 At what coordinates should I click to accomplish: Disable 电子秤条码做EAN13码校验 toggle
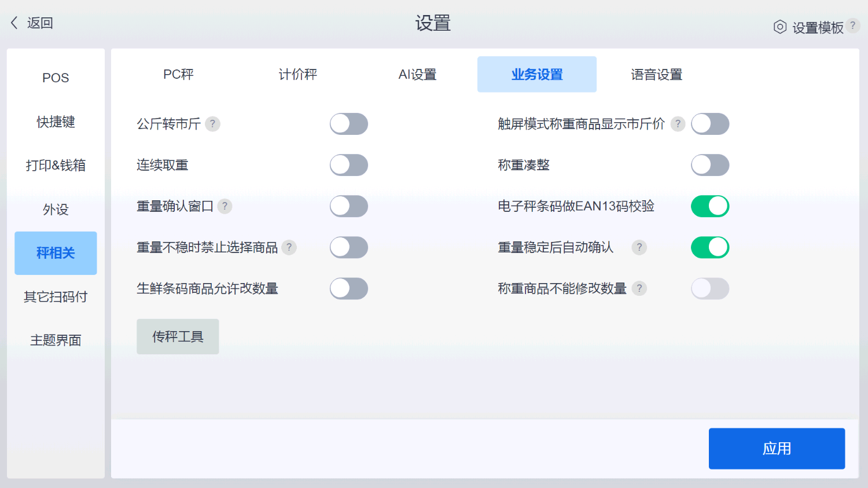point(709,206)
